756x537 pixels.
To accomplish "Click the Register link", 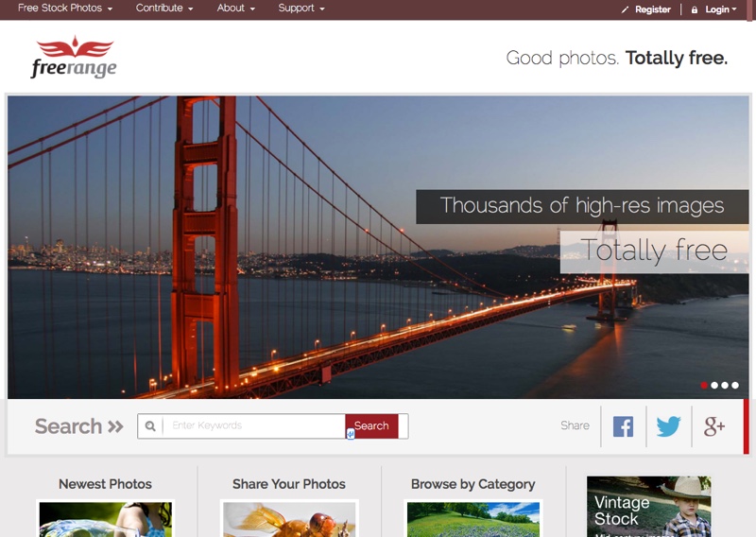I will 652,9.
